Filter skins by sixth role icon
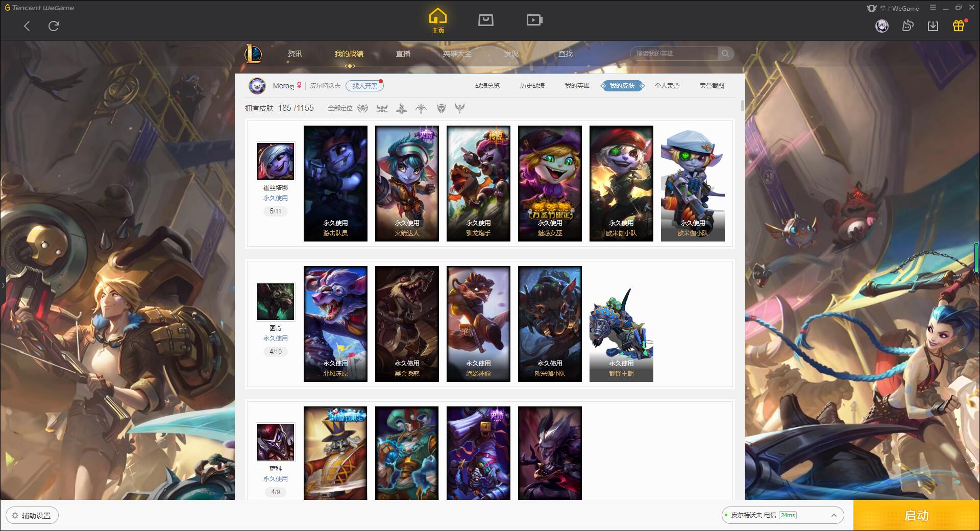The height and width of the screenshot is (531, 980). coord(460,108)
